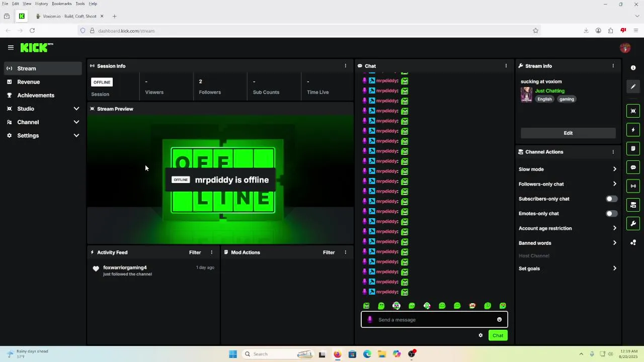Toggle the stream preview widget icon
Screen dimensions: 644x362
633,111
